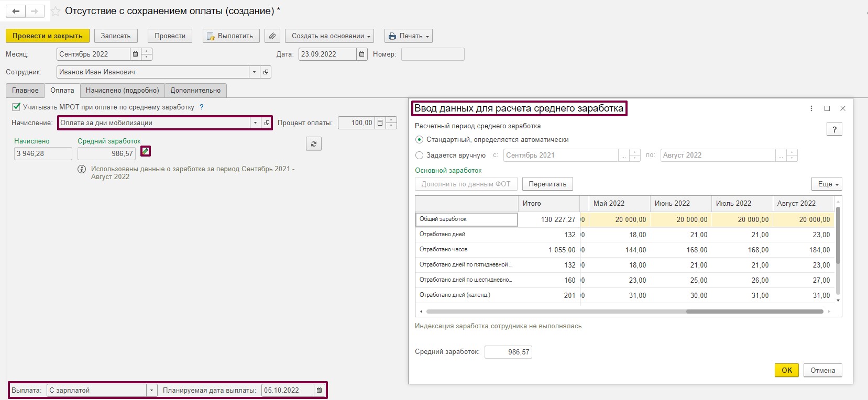Image resolution: width=868 pixels, height=400 pixels.
Task: Click the Средний заработок green link label
Action: (109, 141)
